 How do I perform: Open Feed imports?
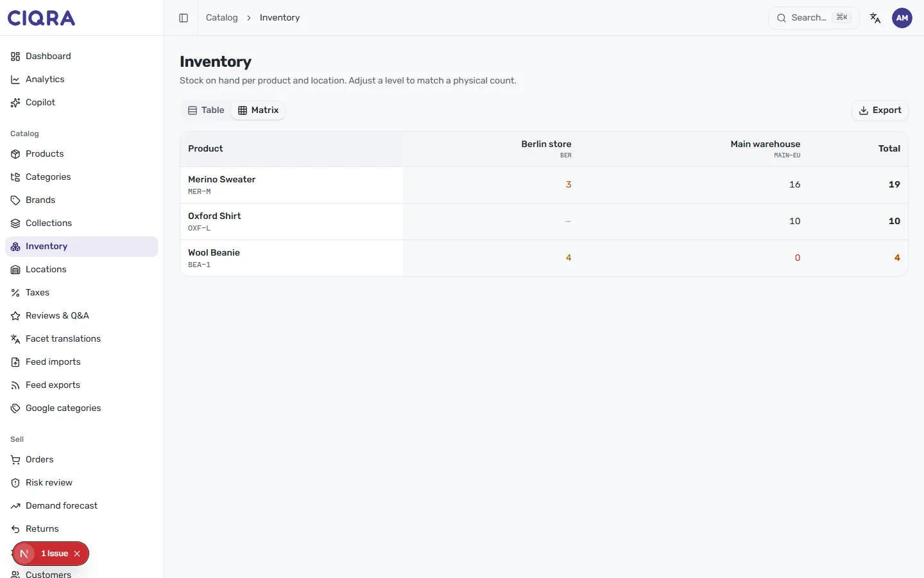click(81, 362)
